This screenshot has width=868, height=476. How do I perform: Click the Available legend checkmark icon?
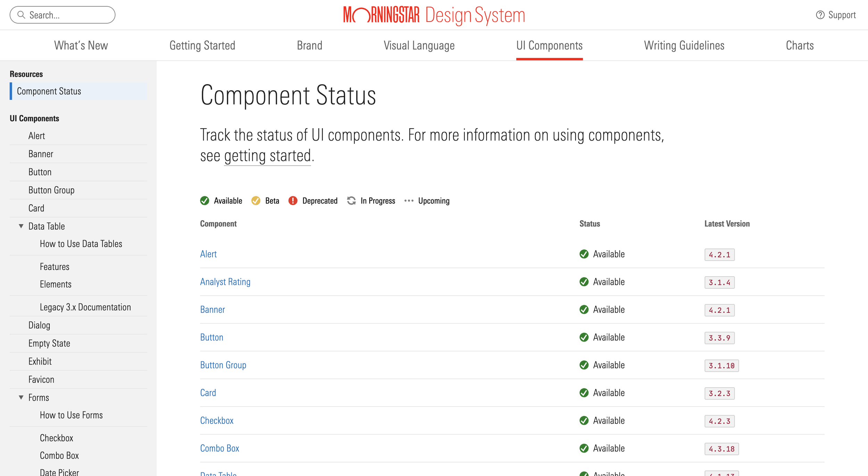[x=205, y=200]
